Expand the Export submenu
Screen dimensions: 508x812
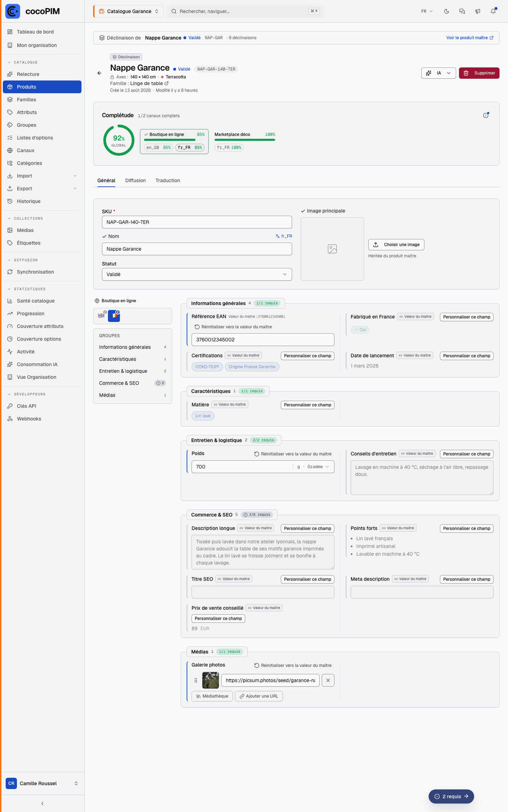tap(42, 189)
